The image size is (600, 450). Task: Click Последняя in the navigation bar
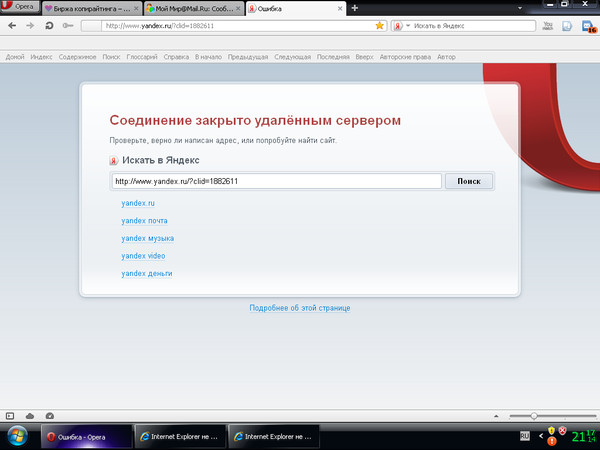[333, 57]
